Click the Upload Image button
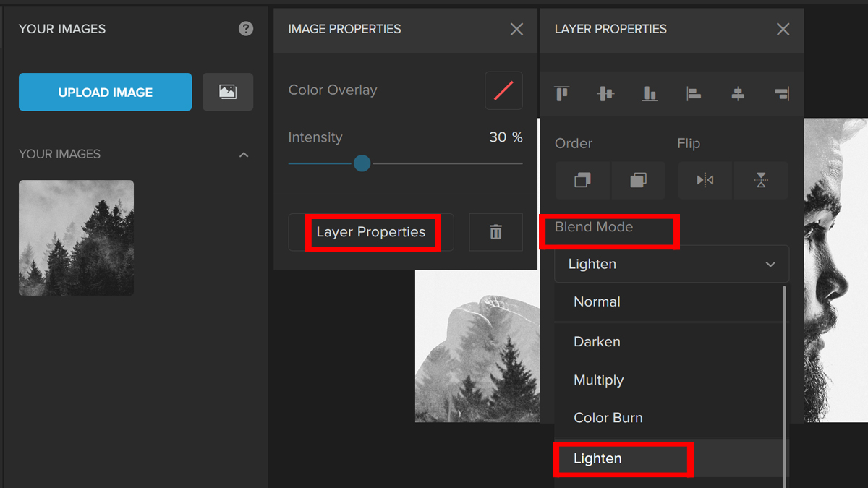868x488 pixels. click(x=105, y=92)
